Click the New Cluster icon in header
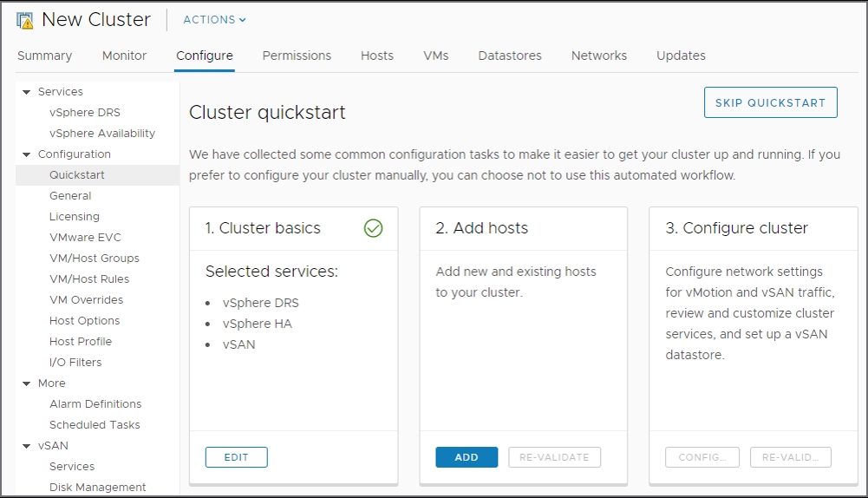 coord(24,19)
